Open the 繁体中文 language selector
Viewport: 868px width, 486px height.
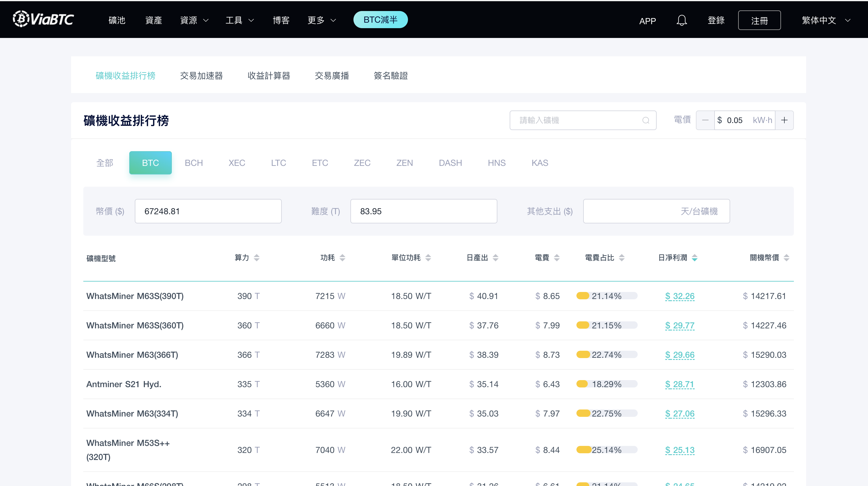click(825, 20)
